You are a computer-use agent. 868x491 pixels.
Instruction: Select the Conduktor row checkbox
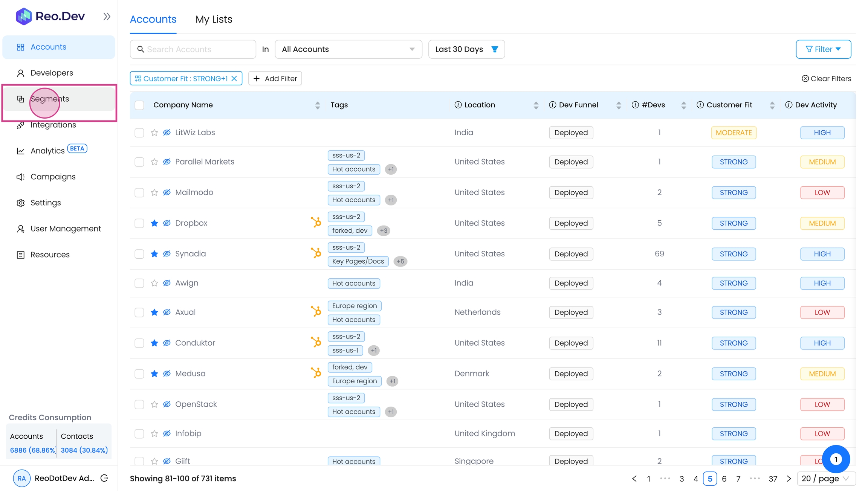coord(139,343)
